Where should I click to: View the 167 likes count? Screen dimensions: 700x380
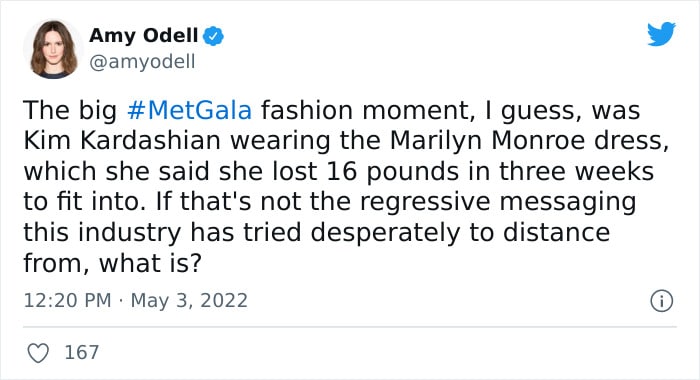click(82, 352)
